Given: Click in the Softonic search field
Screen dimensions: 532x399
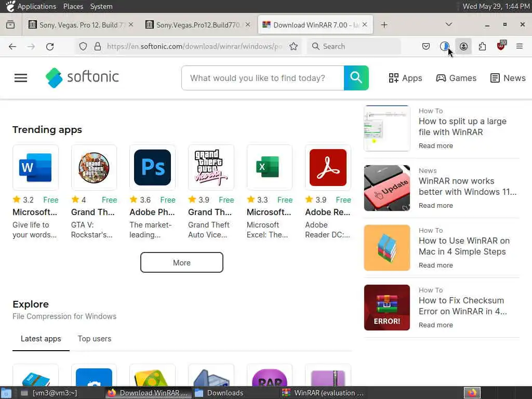Looking at the screenshot, I should click(263, 78).
